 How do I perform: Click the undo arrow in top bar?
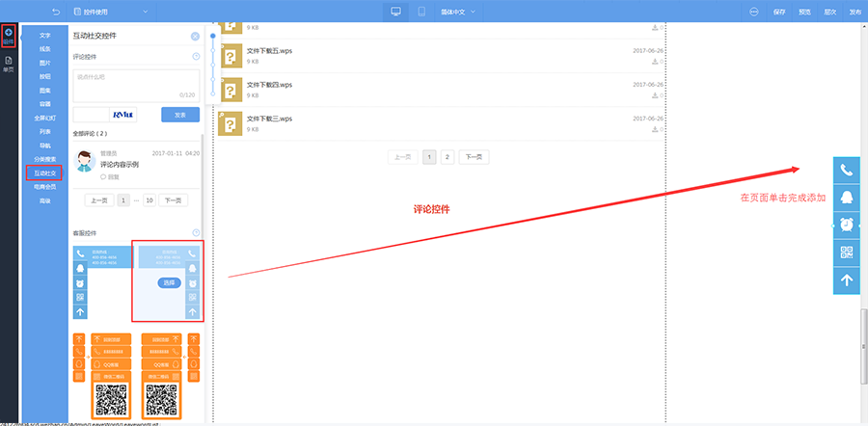point(55,11)
